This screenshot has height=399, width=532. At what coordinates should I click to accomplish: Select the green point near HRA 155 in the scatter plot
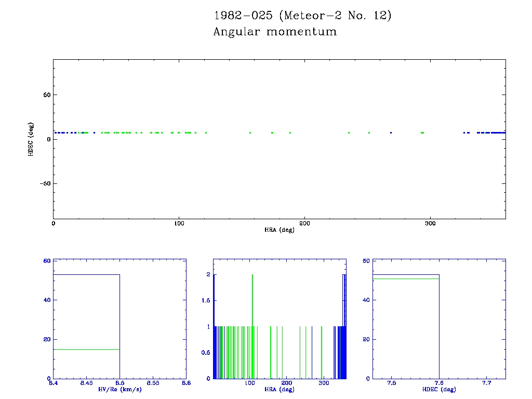(x=250, y=133)
